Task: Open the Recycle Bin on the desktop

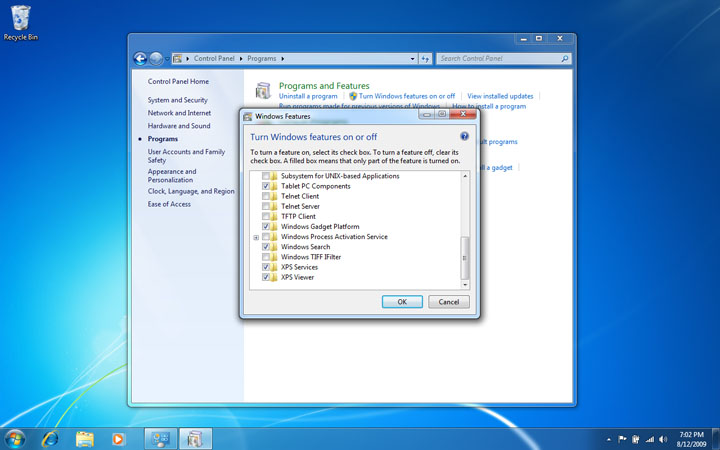Action: (20, 18)
